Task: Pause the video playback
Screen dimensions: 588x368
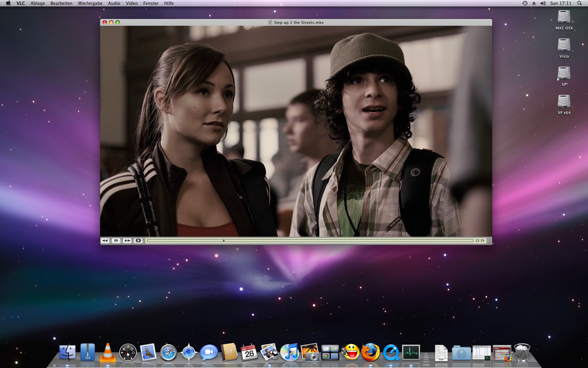Action: pos(116,240)
